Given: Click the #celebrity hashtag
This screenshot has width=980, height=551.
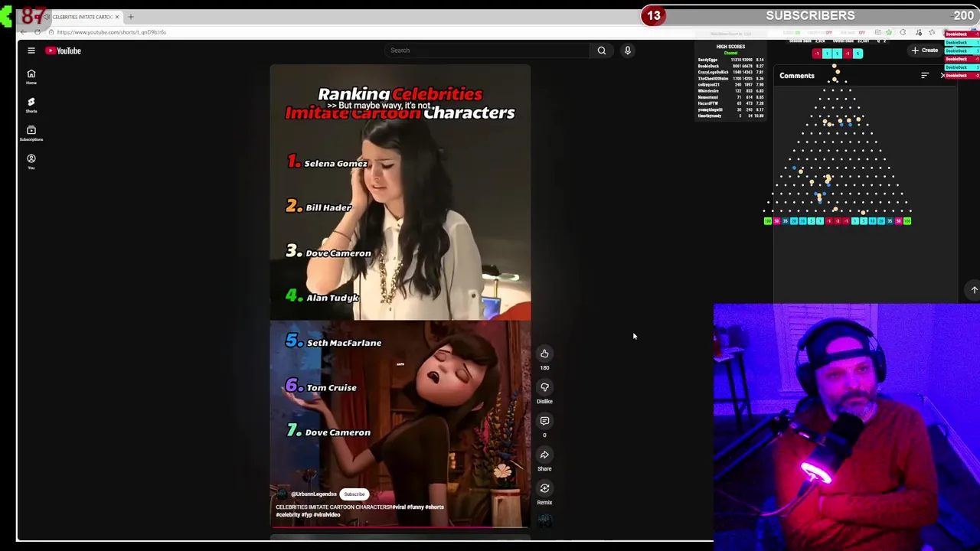Looking at the screenshot, I should 287,515.
